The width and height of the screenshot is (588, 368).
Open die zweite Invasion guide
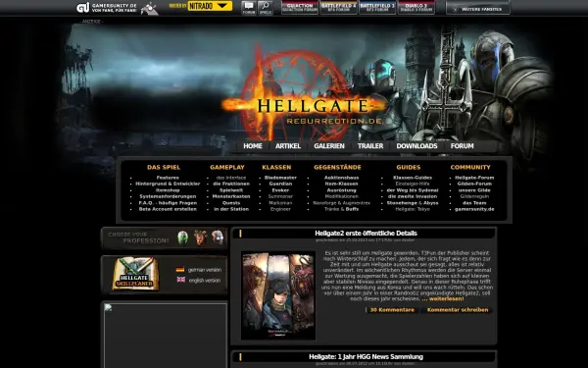pyautogui.click(x=413, y=196)
